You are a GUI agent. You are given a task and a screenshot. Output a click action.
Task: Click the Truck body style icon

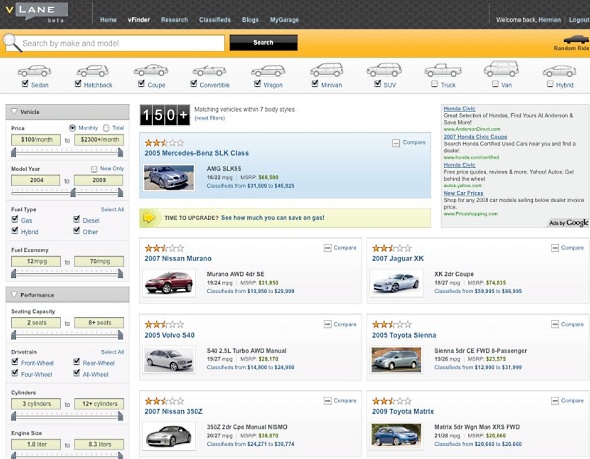(443, 70)
